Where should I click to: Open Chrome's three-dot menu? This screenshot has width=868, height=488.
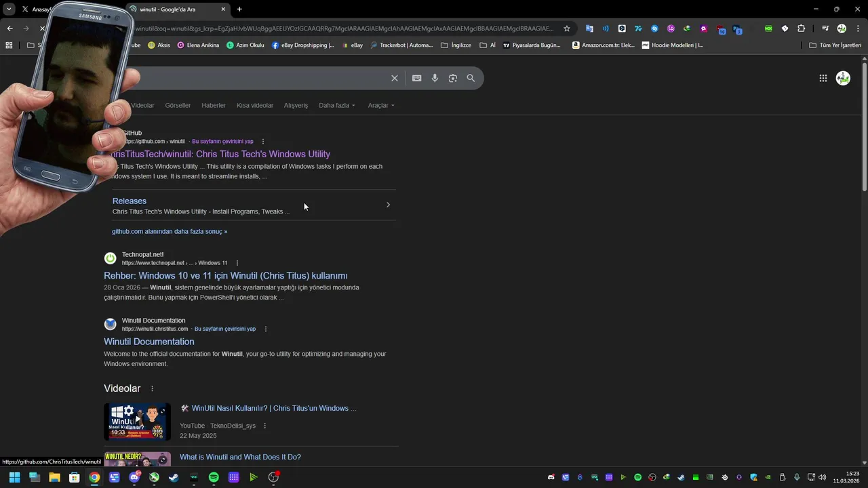point(856,28)
